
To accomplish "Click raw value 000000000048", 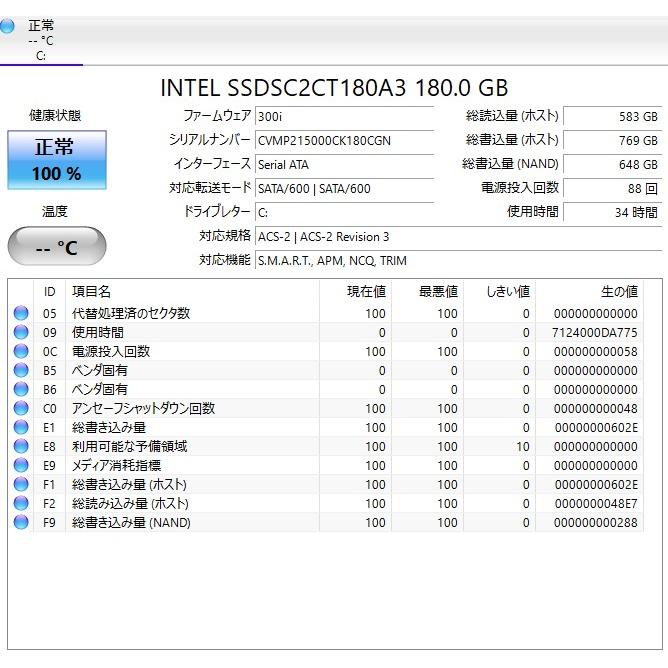I will click(x=596, y=409).
